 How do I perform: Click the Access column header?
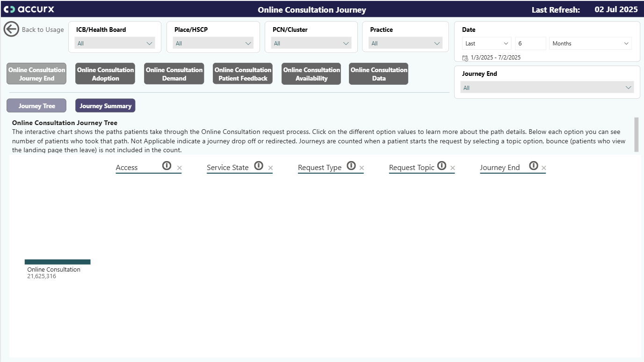coord(127,168)
